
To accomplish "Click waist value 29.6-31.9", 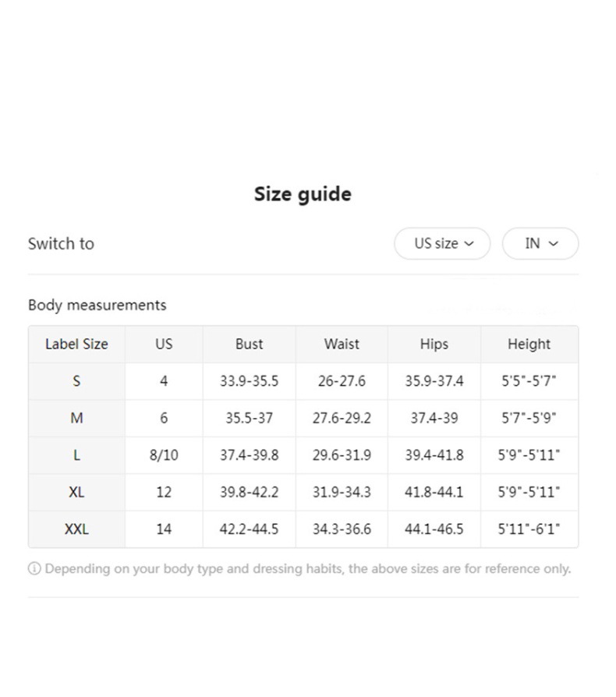I will coord(342,455).
